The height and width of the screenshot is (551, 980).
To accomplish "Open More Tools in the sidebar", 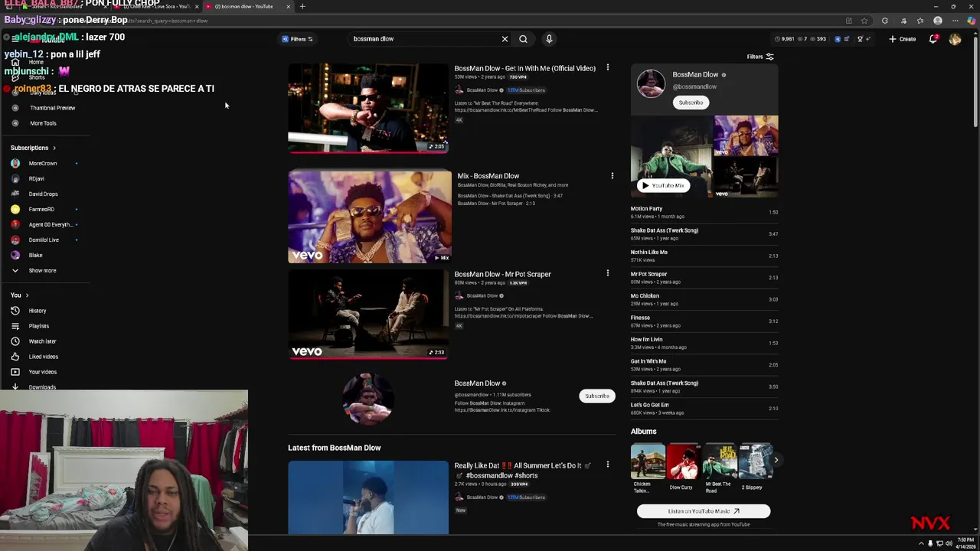I will pyautogui.click(x=43, y=123).
